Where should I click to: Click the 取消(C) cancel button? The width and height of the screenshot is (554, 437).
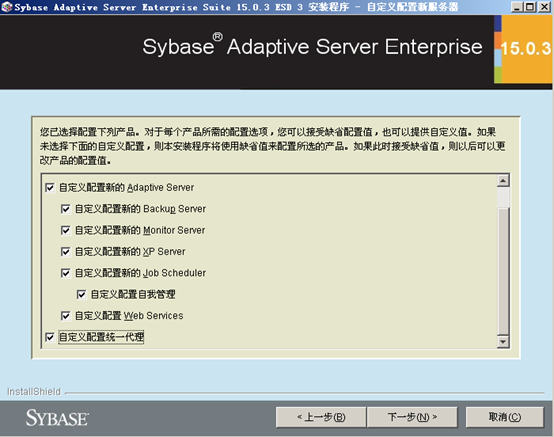[505, 417]
